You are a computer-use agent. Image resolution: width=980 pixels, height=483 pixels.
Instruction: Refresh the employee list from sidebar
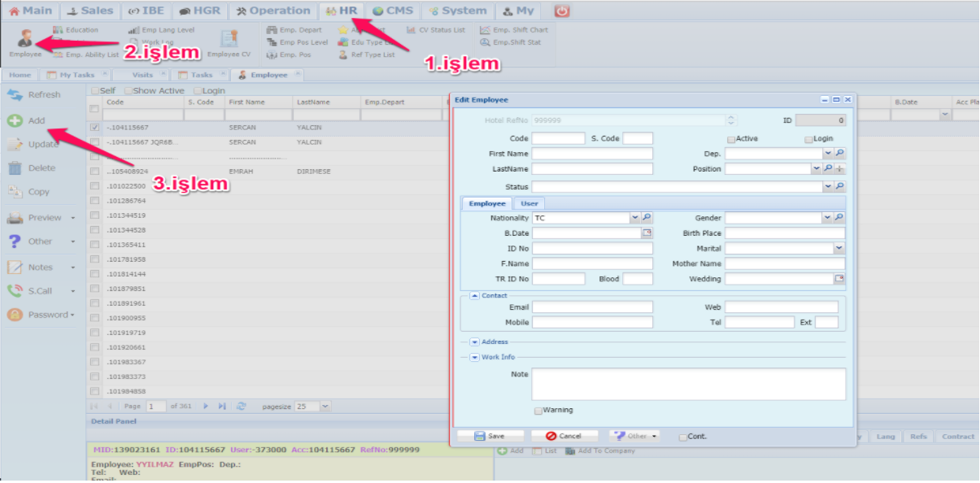[x=34, y=95]
